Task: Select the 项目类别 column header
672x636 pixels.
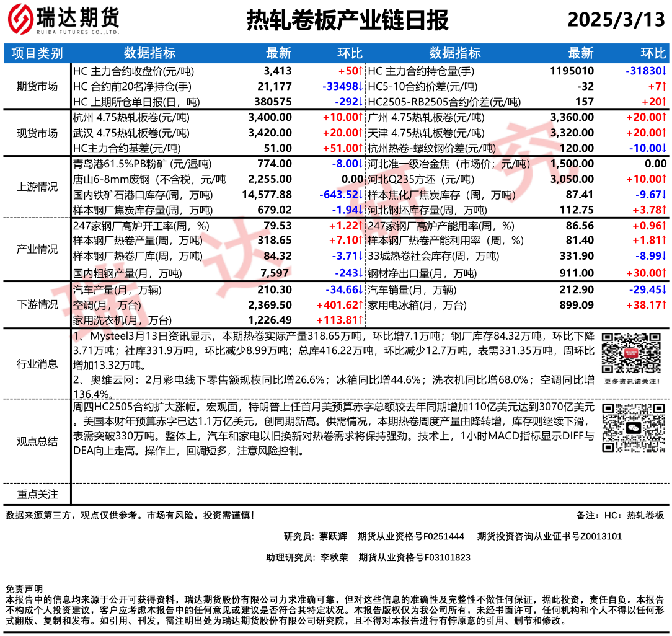Action: click(37, 53)
